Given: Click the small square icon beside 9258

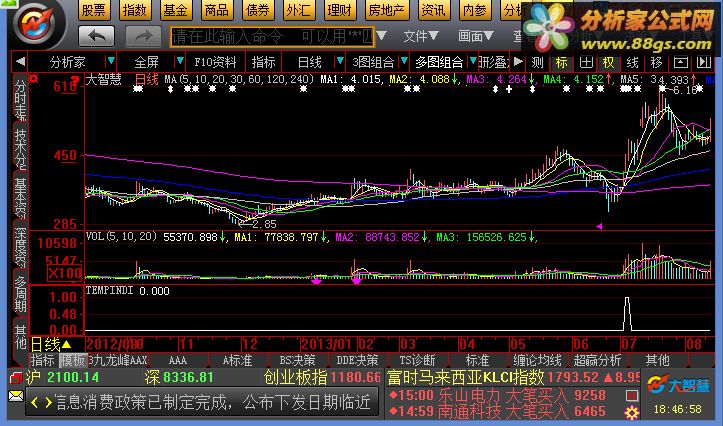Looking at the screenshot, I should pyautogui.click(x=632, y=396).
